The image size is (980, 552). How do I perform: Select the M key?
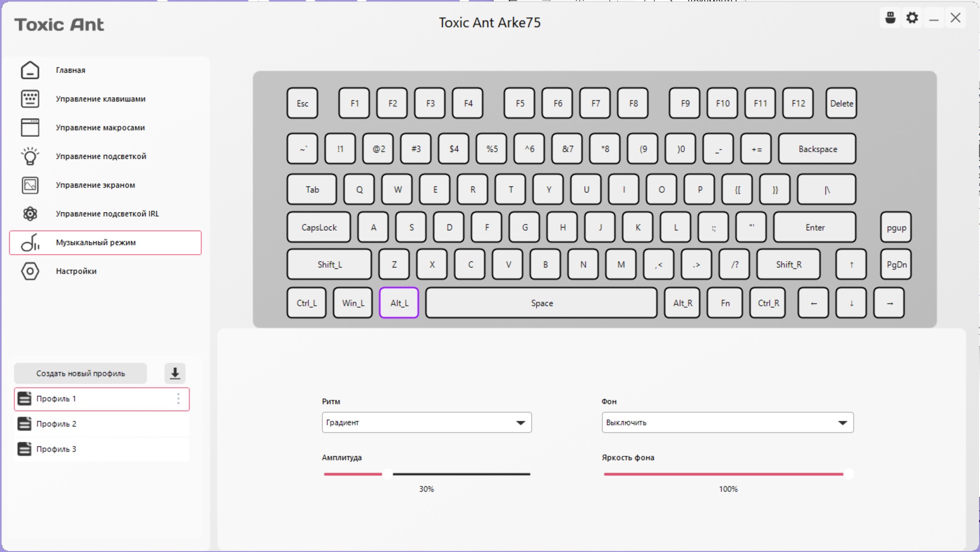(621, 265)
